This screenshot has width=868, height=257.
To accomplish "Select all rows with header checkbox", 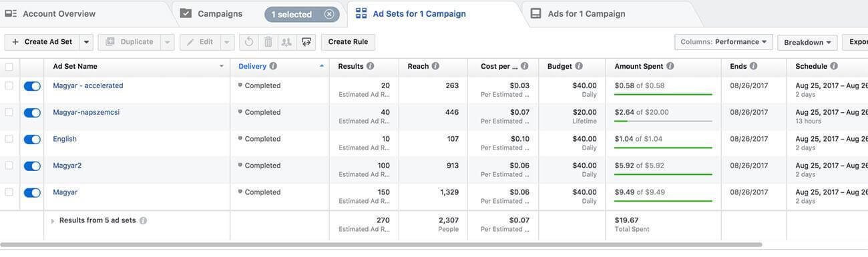I will (9, 67).
